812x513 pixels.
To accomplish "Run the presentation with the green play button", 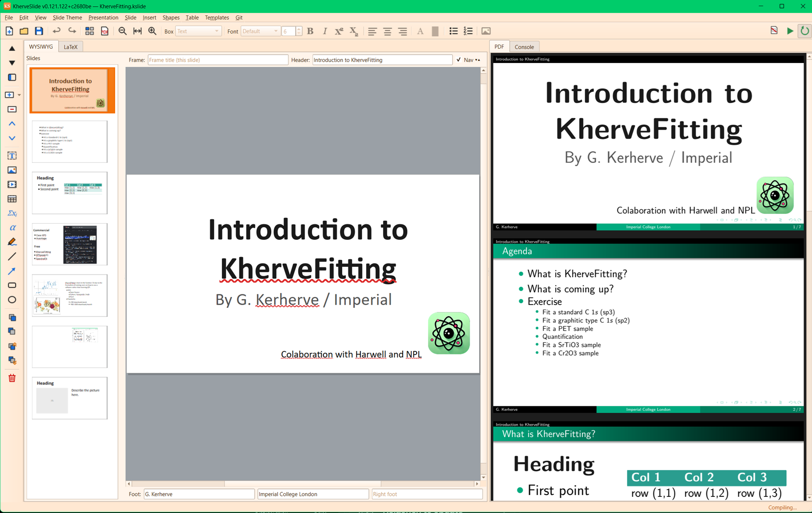I will pyautogui.click(x=790, y=31).
